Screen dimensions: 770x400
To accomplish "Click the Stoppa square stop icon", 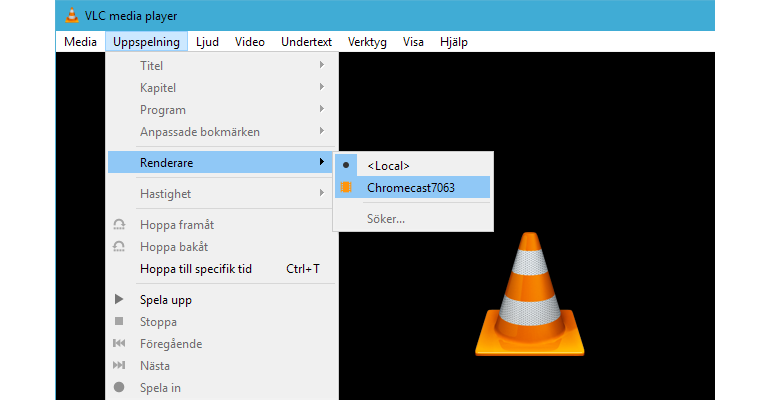I will point(119,321).
